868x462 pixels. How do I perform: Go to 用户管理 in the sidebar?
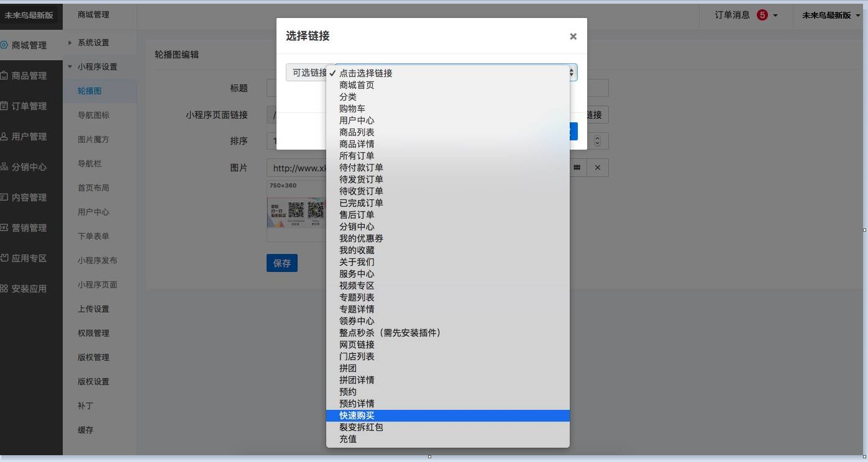[x=29, y=137]
